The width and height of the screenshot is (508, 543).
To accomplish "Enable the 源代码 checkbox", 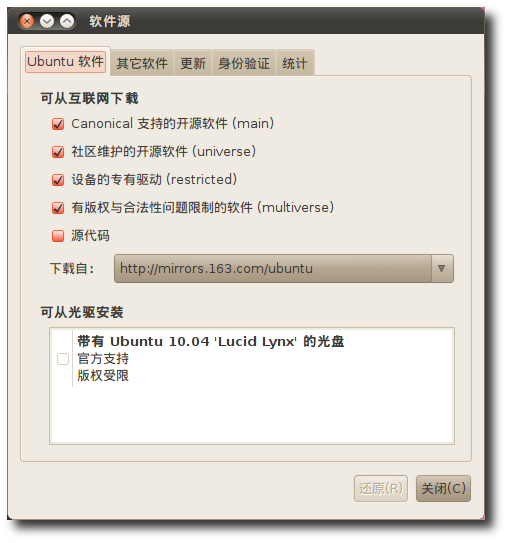I will [58, 236].
